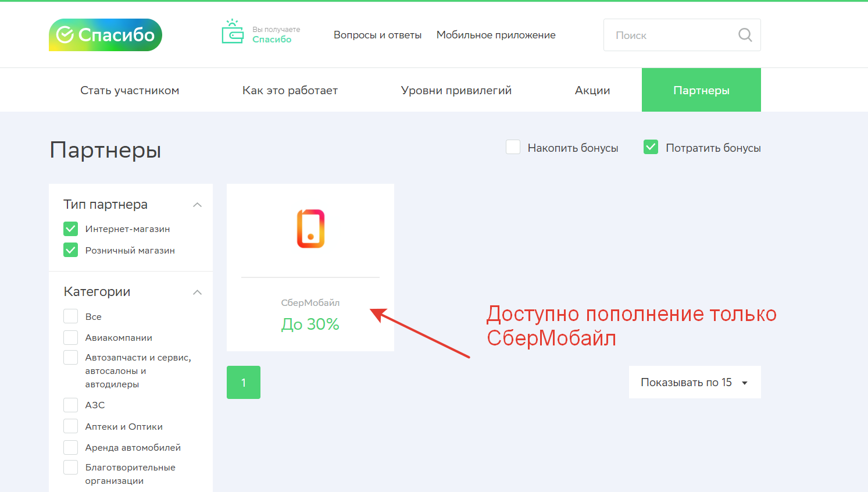Open Мобильное приложение link
The height and width of the screenshot is (492, 868).
pyautogui.click(x=496, y=35)
